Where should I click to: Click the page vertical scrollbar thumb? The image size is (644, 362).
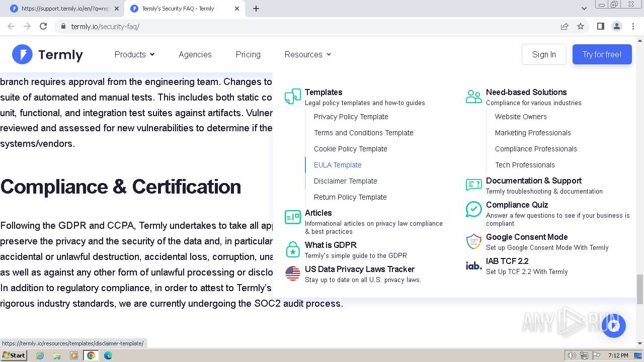tap(640, 289)
